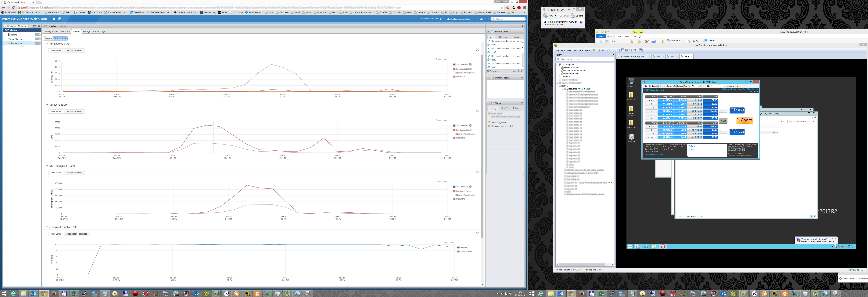Image resolution: width=868 pixels, height=297 pixels.
Task: Open Related Objects tab
Action: (100, 31)
